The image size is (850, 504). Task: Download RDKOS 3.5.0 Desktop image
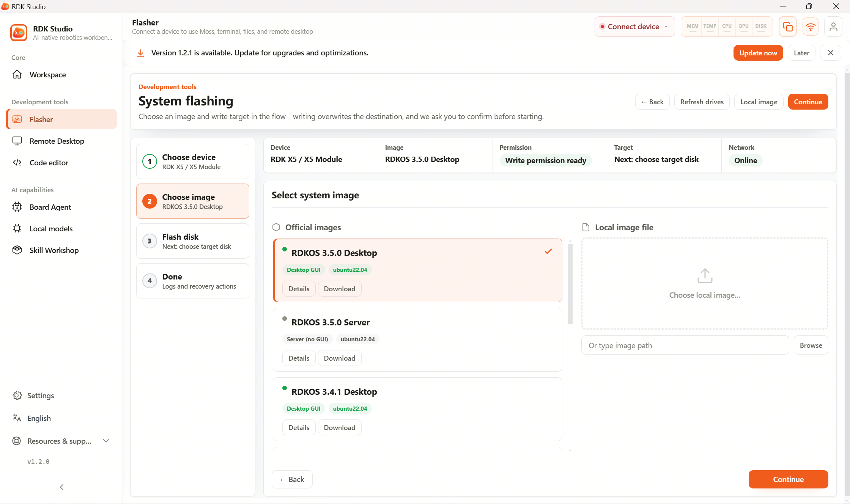coord(340,289)
